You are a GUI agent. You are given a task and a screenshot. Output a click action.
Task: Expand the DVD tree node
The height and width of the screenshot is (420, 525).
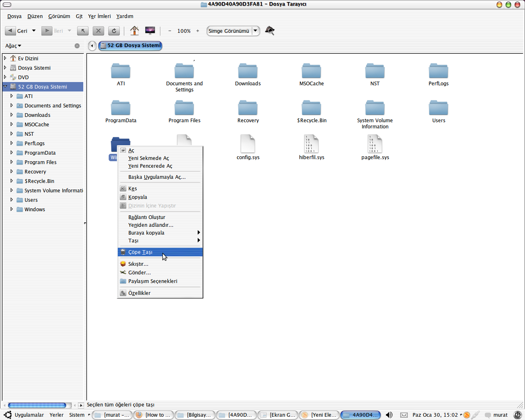click(5, 77)
